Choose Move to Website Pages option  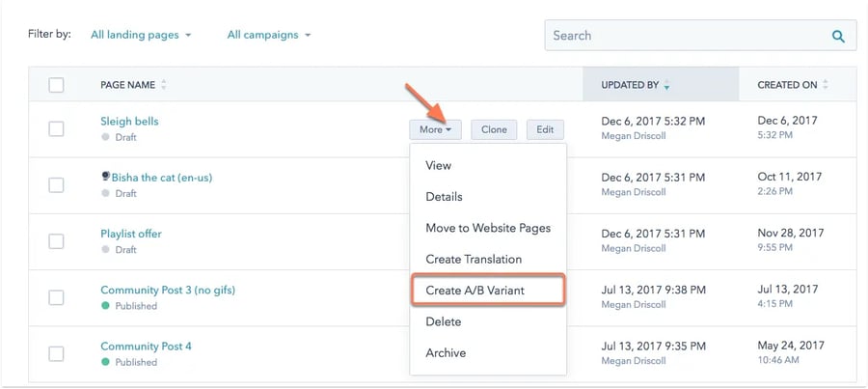coord(488,229)
